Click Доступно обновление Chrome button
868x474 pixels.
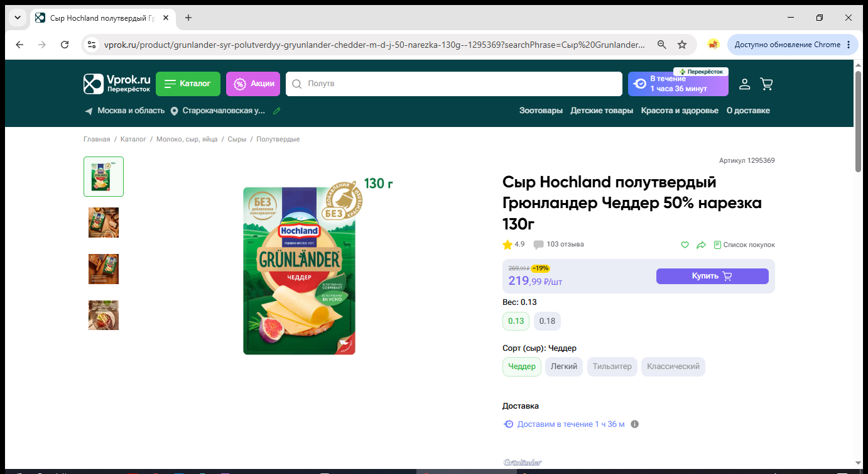coord(793,45)
